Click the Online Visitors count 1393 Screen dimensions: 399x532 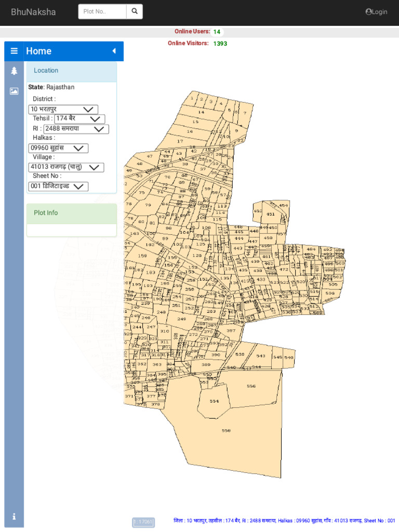click(x=220, y=44)
